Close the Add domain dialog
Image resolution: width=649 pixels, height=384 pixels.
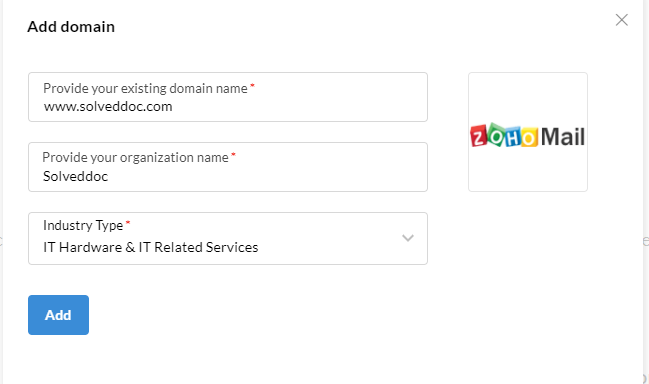621,20
